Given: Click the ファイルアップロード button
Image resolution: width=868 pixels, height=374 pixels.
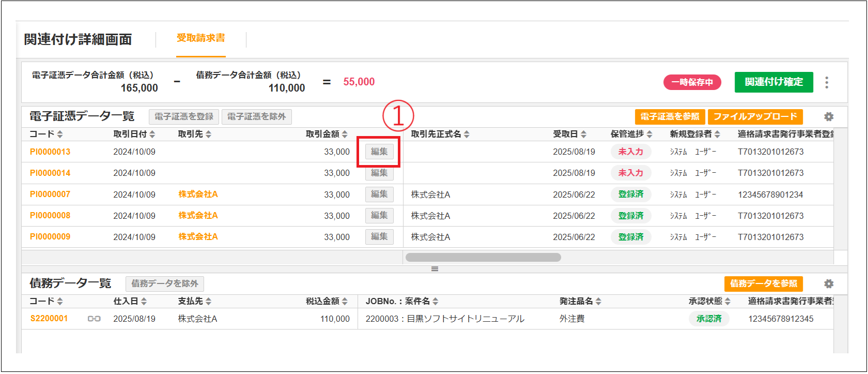Looking at the screenshot, I should [x=755, y=117].
